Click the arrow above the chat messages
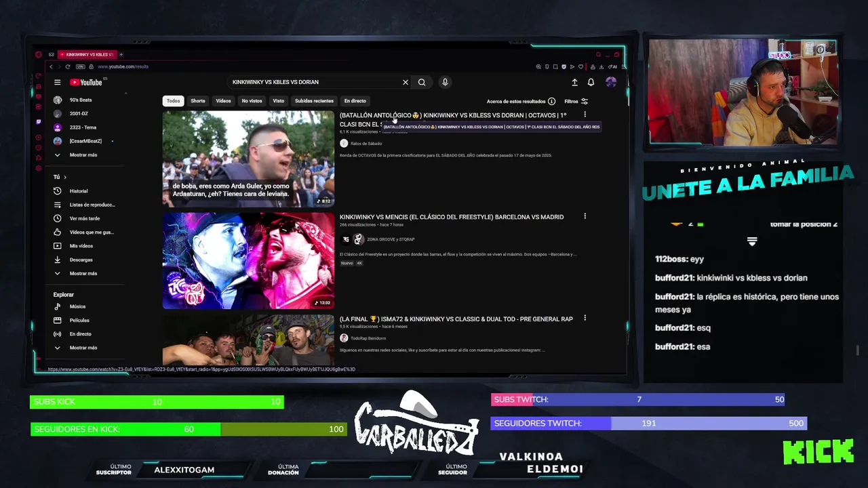Viewport: 868px width, 488px height. pyautogui.click(x=752, y=241)
